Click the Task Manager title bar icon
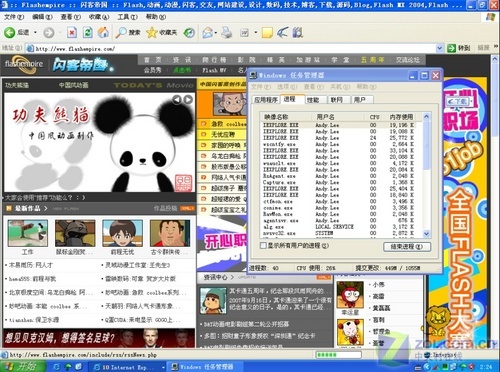Viewport: 500px width, 372px height. point(253,76)
